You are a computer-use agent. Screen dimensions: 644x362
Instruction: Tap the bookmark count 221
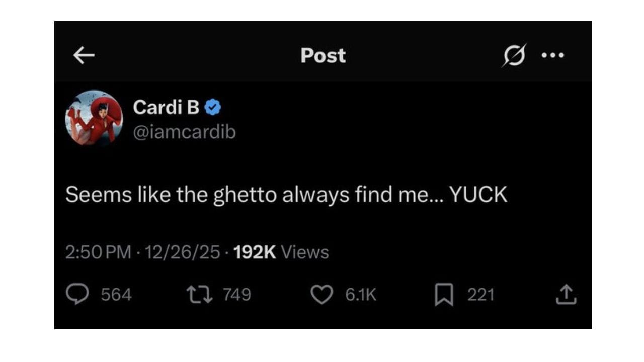[481, 295]
